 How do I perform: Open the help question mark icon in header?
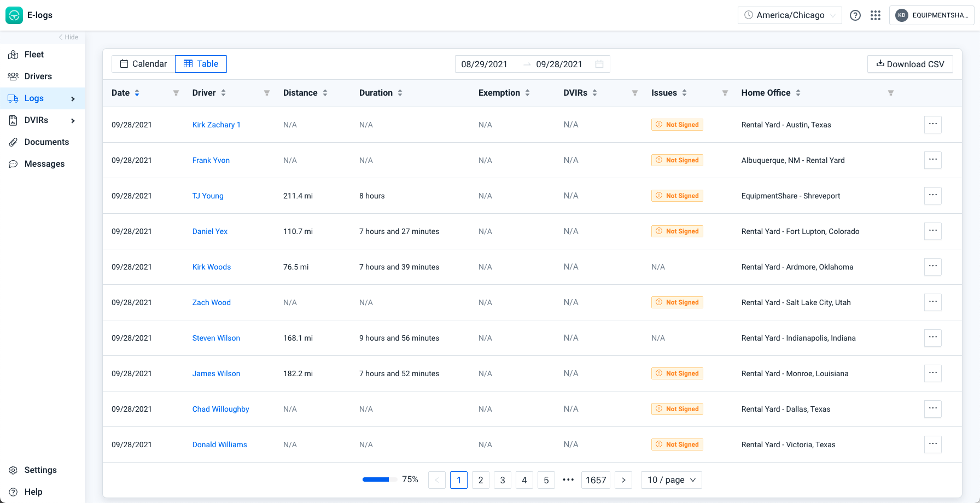tap(855, 15)
